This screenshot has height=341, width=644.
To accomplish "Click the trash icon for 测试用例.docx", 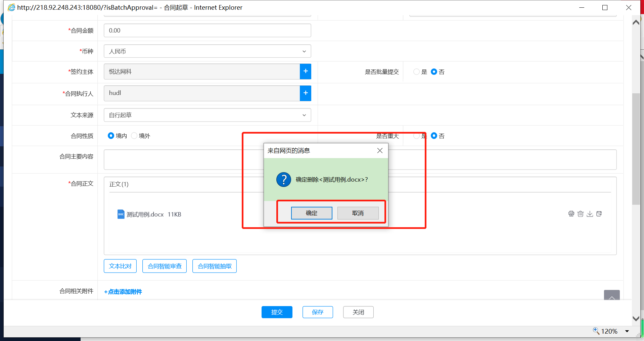I will (581, 214).
